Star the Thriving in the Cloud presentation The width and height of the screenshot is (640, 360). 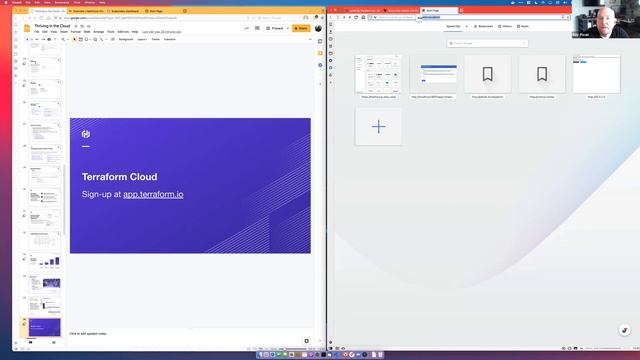tap(76, 26)
